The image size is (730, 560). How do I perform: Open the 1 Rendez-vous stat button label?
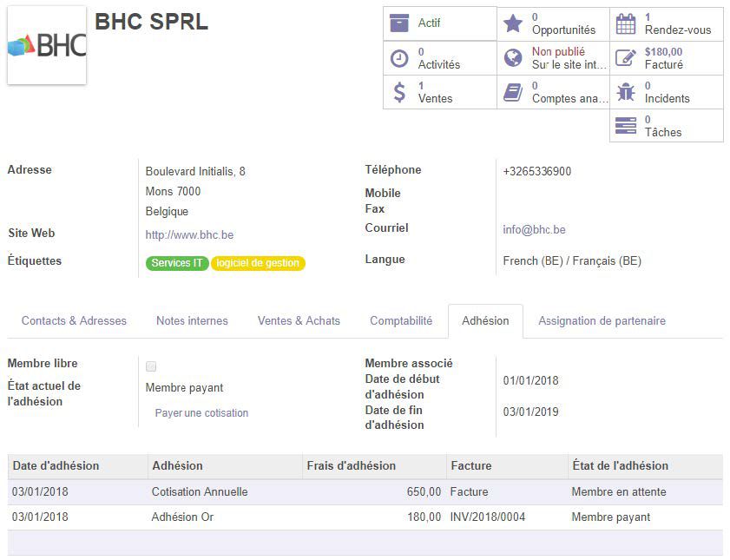click(x=677, y=23)
